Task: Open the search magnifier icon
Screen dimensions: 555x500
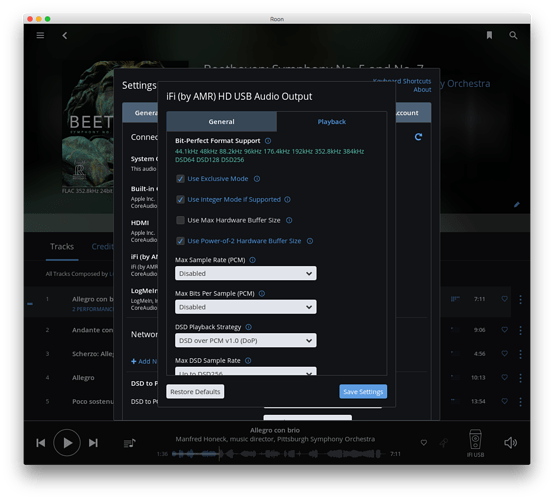Action: (x=513, y=35)
